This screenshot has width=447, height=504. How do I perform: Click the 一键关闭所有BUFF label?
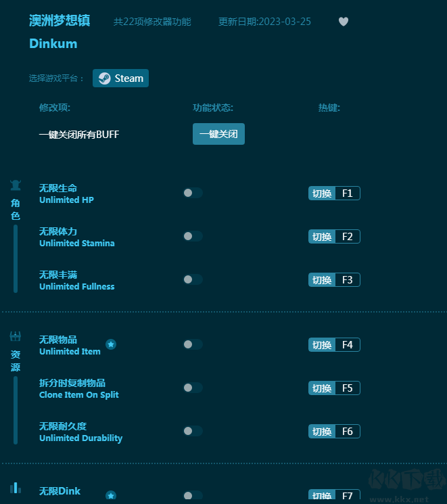click(x=79, y=135)
